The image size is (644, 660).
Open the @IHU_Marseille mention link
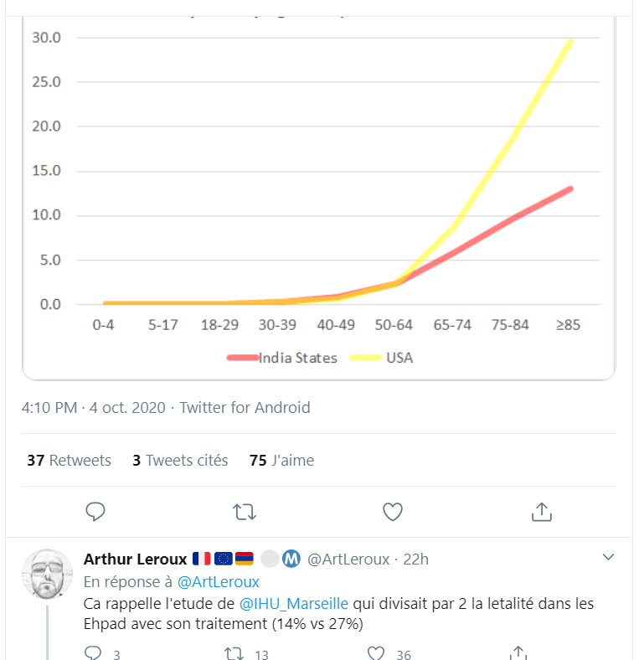pos(293,604)
